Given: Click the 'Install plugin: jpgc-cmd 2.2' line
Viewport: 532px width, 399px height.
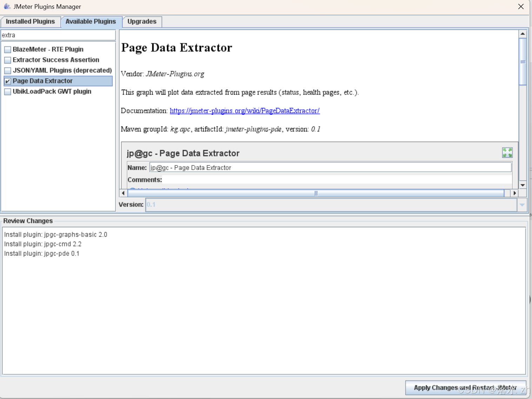Looking at the screenshot, I should pos(43,244).
